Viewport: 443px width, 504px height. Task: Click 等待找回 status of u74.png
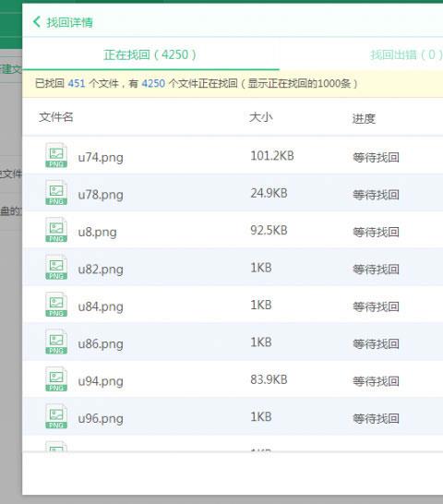[376, 158]
